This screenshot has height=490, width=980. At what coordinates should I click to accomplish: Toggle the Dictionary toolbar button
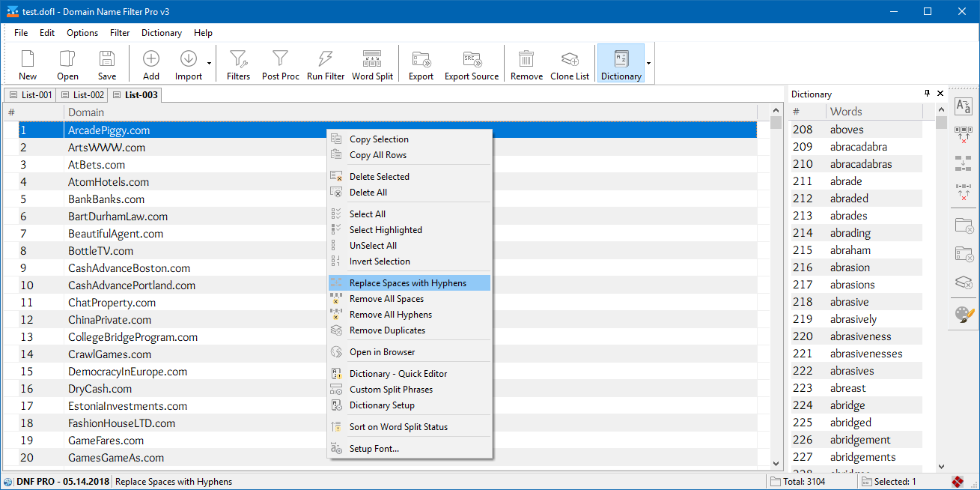coord(621,64)
